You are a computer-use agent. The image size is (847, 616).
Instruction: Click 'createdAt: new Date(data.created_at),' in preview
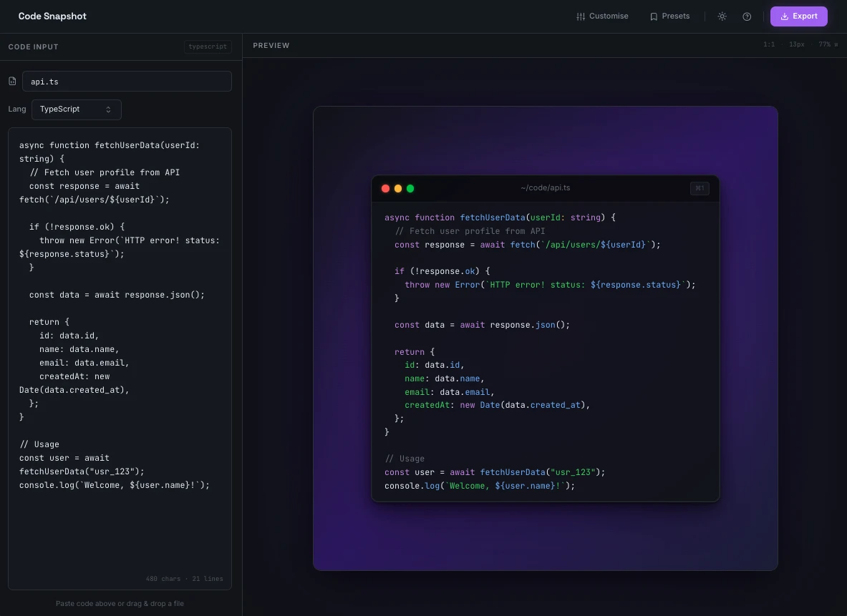(498, 405)
